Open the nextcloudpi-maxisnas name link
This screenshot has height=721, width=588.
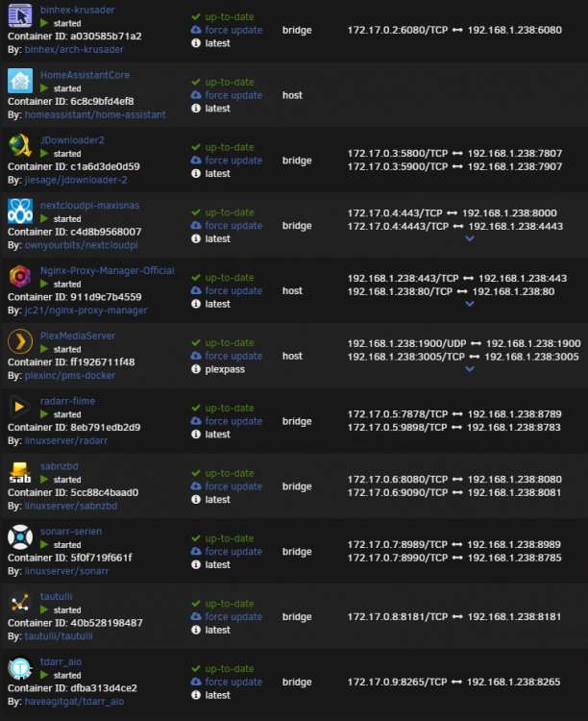[89, 206]
